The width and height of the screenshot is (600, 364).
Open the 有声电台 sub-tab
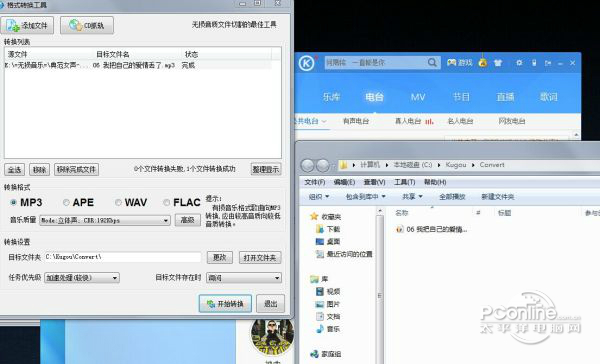pos(356,121)
